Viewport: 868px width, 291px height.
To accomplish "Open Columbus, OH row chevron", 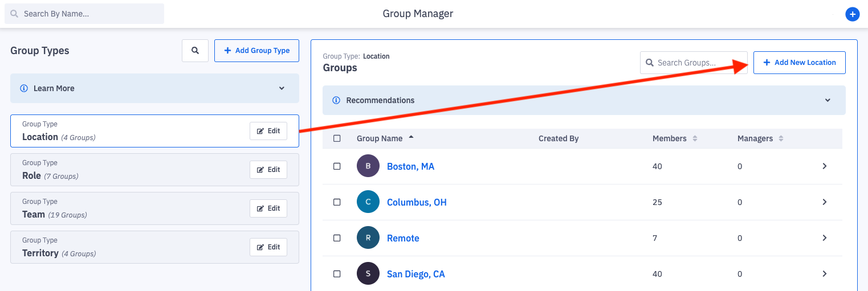I will pyautogui.click(x=824, y=202).
